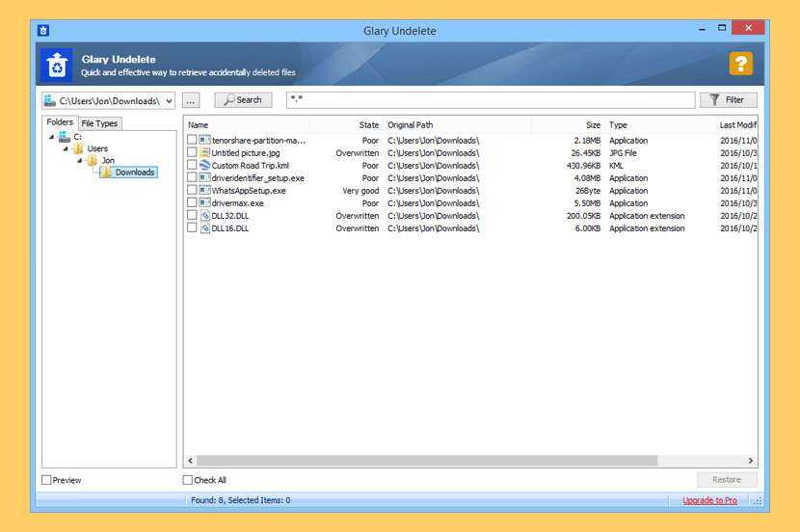800x532 pixels.
Task: Collapse the Users folder tree node
Action: (66, 148)
